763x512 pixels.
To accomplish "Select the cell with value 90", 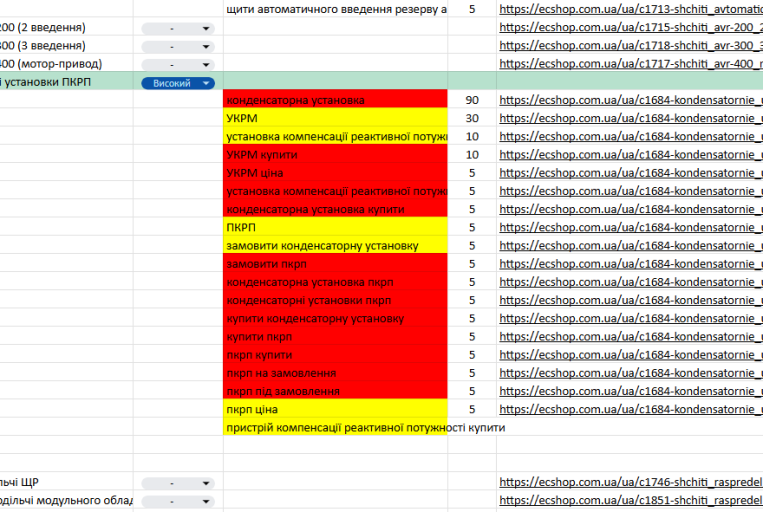I will [472, 100].
